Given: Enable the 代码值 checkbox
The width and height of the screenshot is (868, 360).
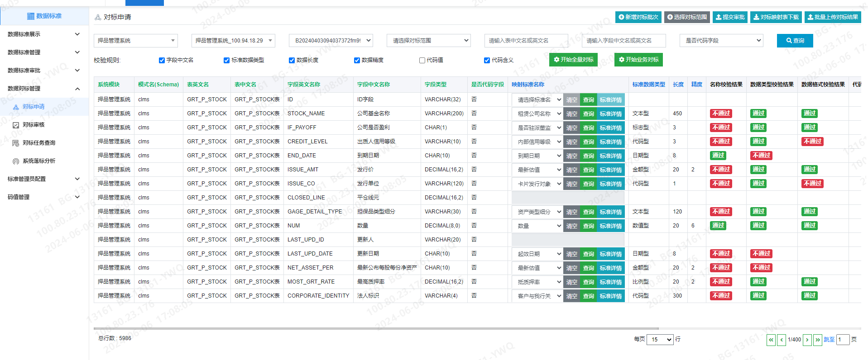Looking at the screenshot, I should [422, 60].
